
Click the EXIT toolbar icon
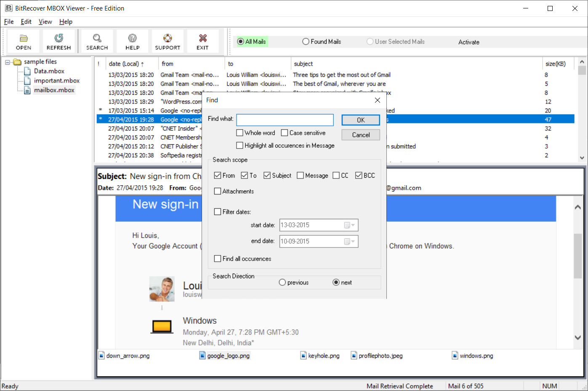click(x=202, y=38)
